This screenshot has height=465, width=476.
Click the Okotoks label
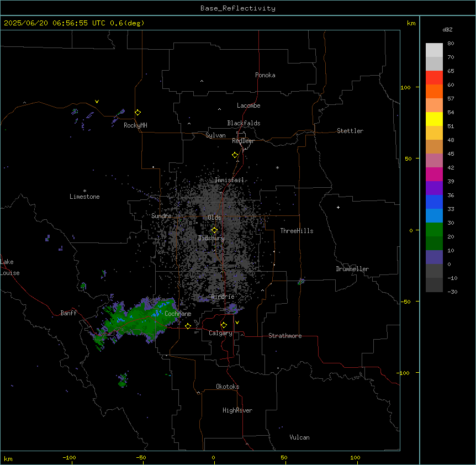tap(228, 387)
